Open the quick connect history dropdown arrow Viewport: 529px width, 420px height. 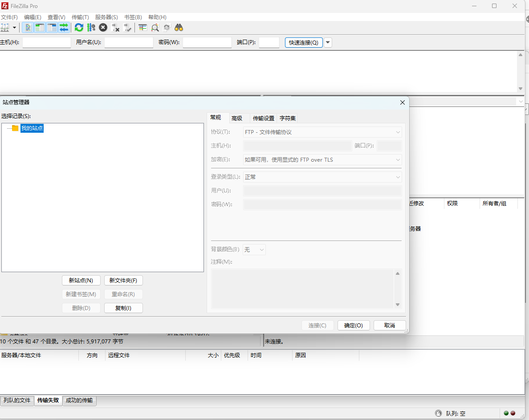pyautogui.click(x=328, y=42)
